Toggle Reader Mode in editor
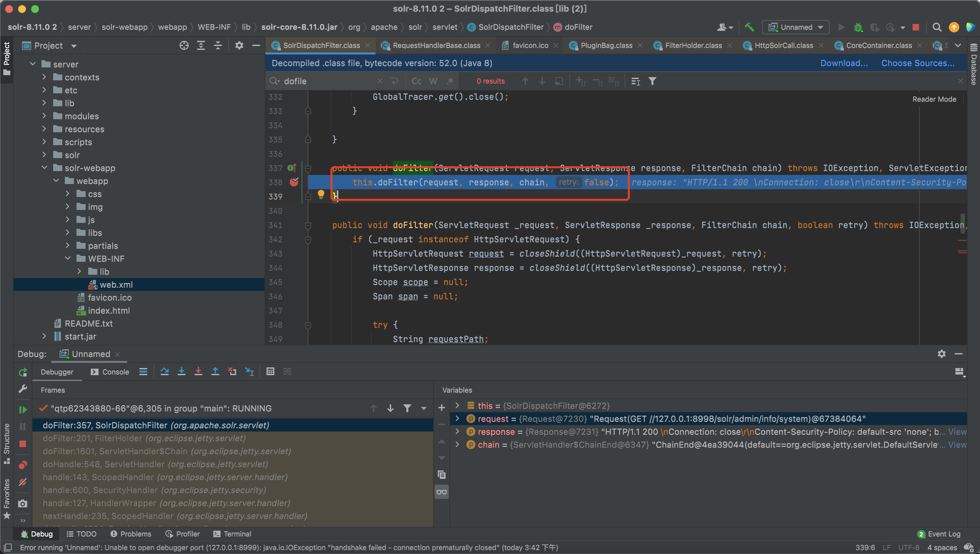980x554 pixels. click(x=934, y=99)
